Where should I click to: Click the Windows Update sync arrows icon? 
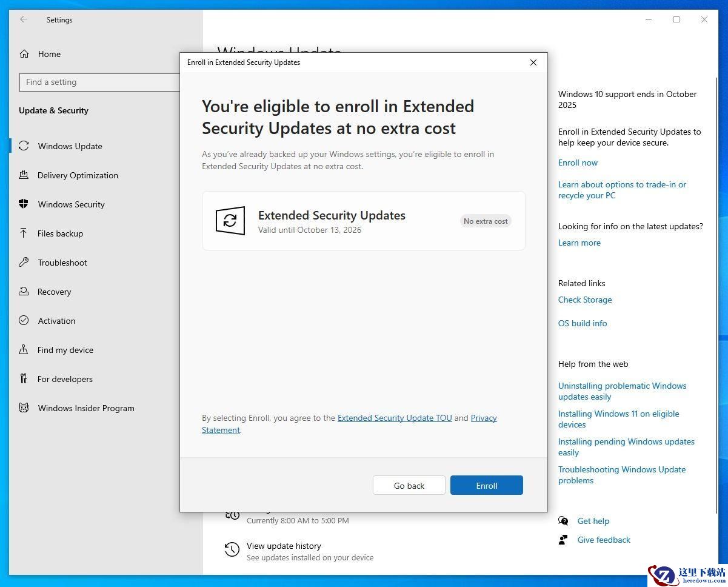[24, 146]
